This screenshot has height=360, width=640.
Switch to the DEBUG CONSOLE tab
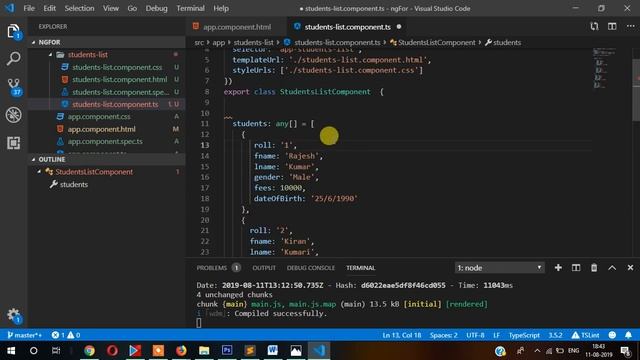[x=311, y=268]
